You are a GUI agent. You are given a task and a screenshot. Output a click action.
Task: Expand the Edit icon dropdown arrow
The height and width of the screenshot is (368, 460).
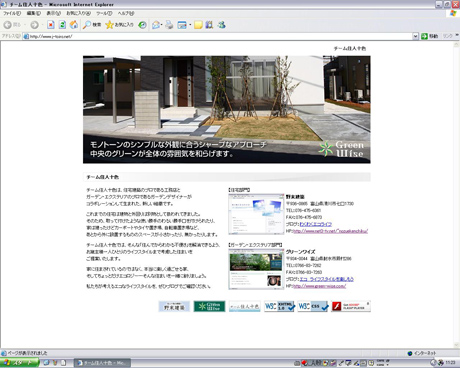[190, 25]
